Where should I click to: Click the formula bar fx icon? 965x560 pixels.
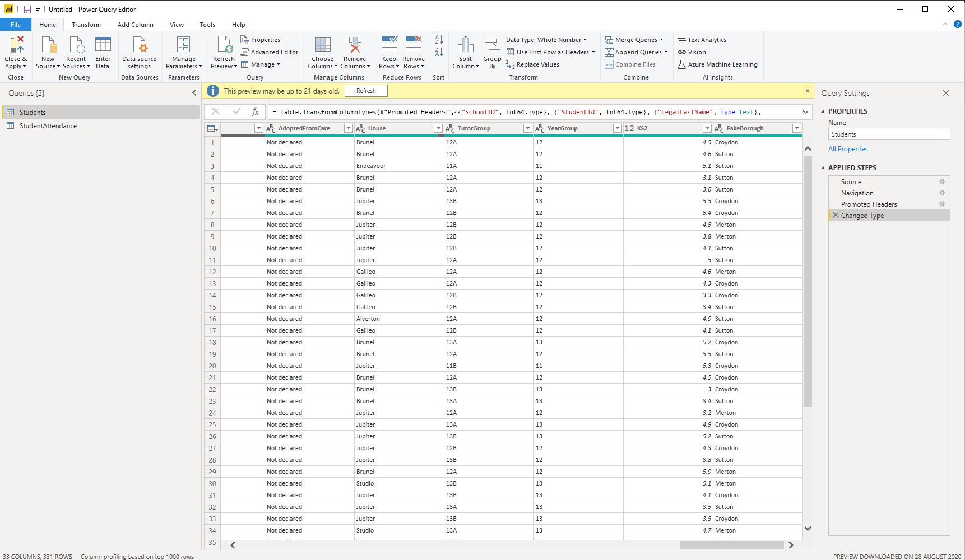(255, 111)
